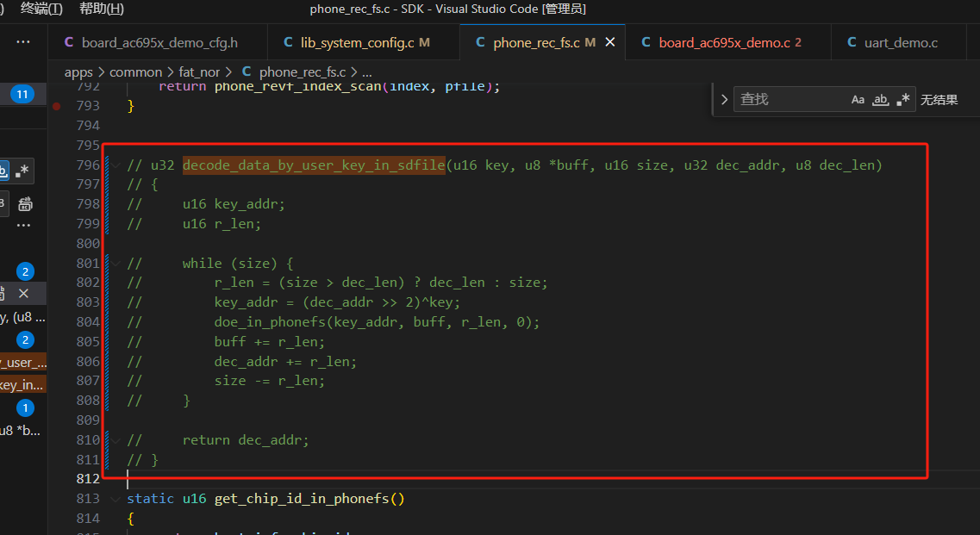The height and width of the screenshot is (535, 980).
Task: Toggle regular expression in find widget
Action: pyautogui.click(x=902, y=99)
